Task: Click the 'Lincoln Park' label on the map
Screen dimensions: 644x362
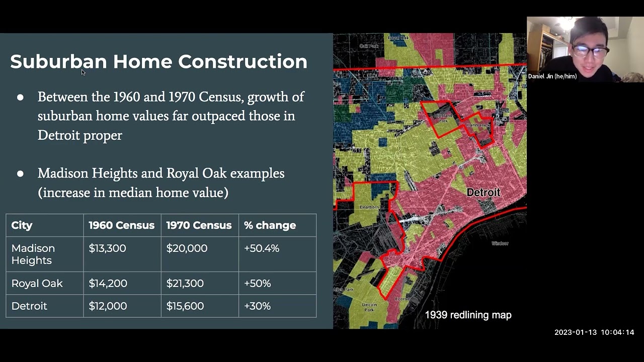Action: click(369, 307)
